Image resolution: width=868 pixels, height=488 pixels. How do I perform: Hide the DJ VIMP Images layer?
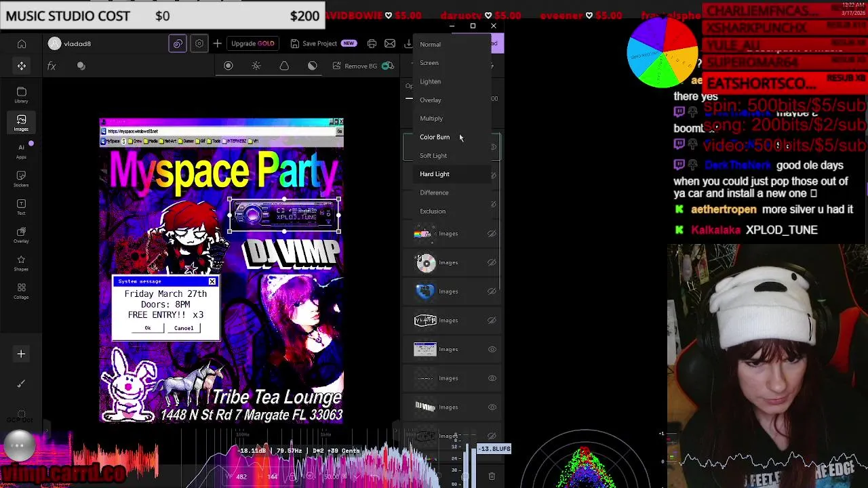[492, 407]
